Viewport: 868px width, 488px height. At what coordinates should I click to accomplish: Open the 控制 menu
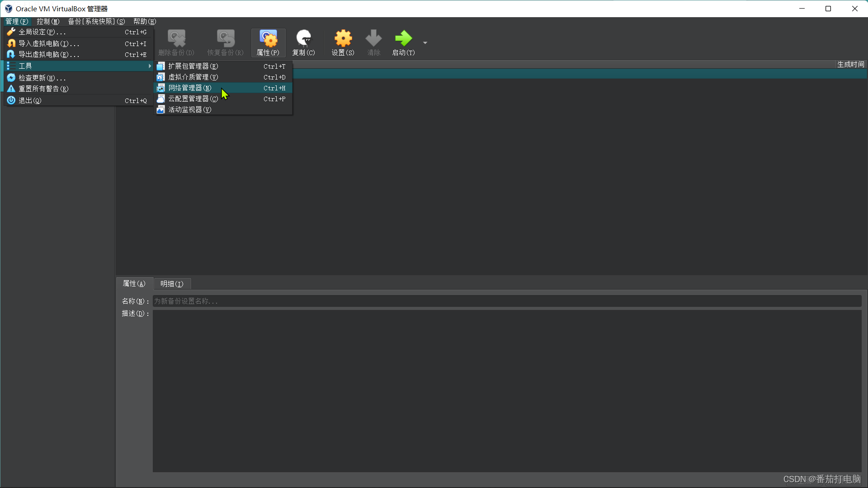pyautogui.click(x=48, y=21)
